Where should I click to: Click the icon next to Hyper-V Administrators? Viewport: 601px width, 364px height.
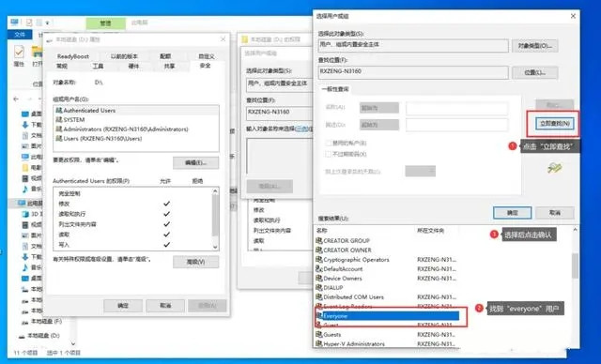click(319, 343)
